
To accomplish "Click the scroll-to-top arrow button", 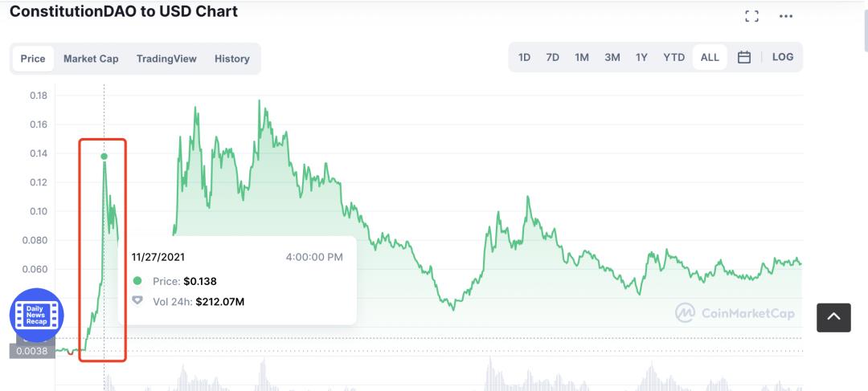I will point(833,317).
